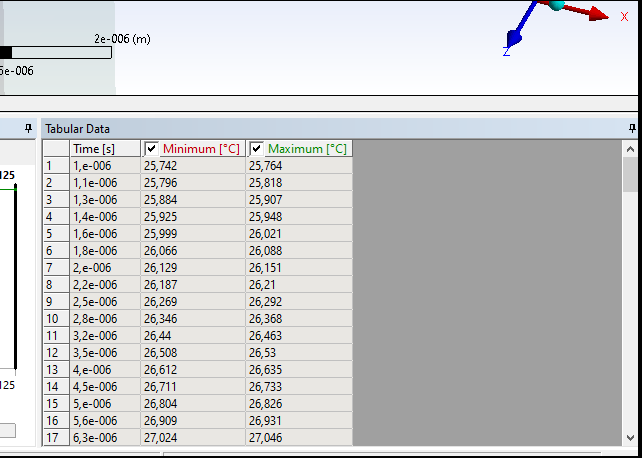This screenshot has height=458, width=642.
Task: Select time cell 1,8e-006
Action: tap(105, 250)
